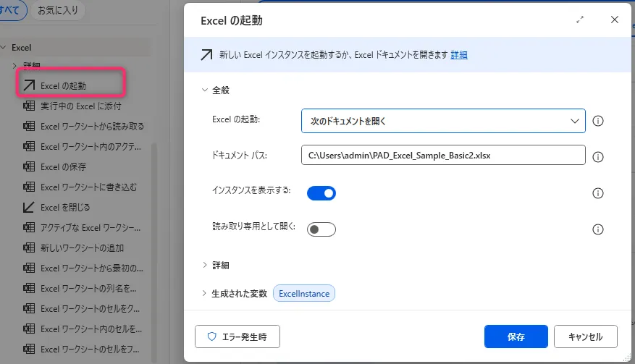
Task: Disable the インスタンスを表示する toggle
Action: 321,193
